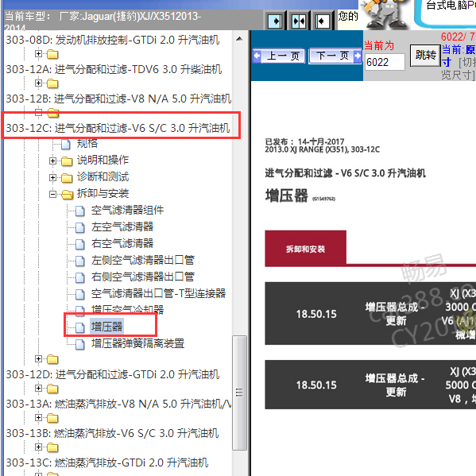Expand folder below 增压器弹簧隔离装置 item
476x476 pixels.
(38, 359)
